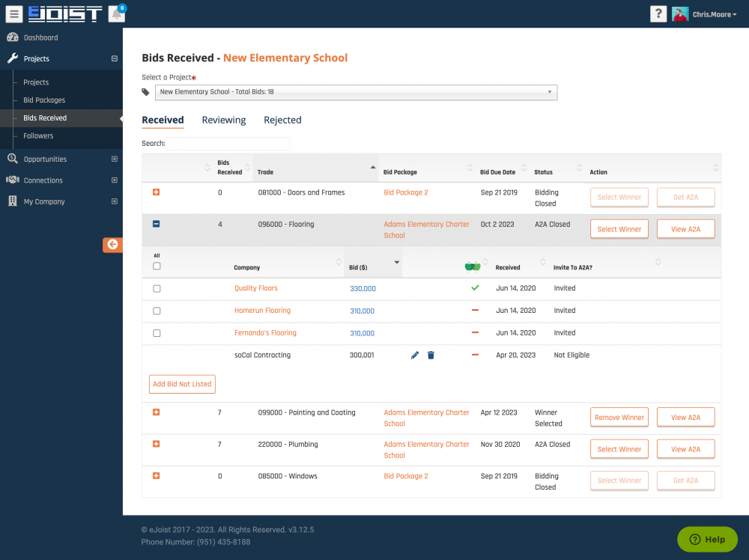Open the Chris.Moore user dropdown
This screenshot has width=749, height=560.
[x=714, y=15]
